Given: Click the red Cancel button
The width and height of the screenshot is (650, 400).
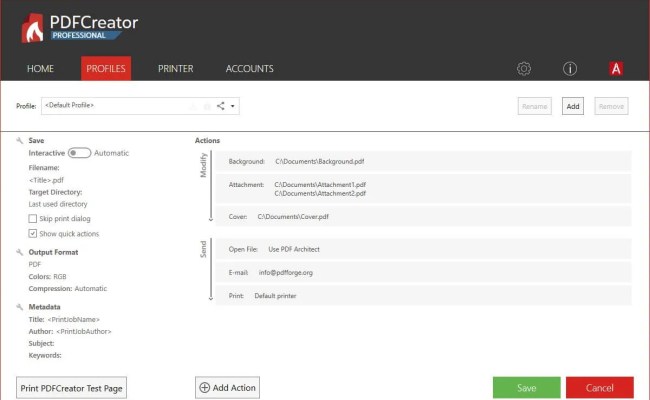Looking at the screenshot, I should click(x=599, y=388).
